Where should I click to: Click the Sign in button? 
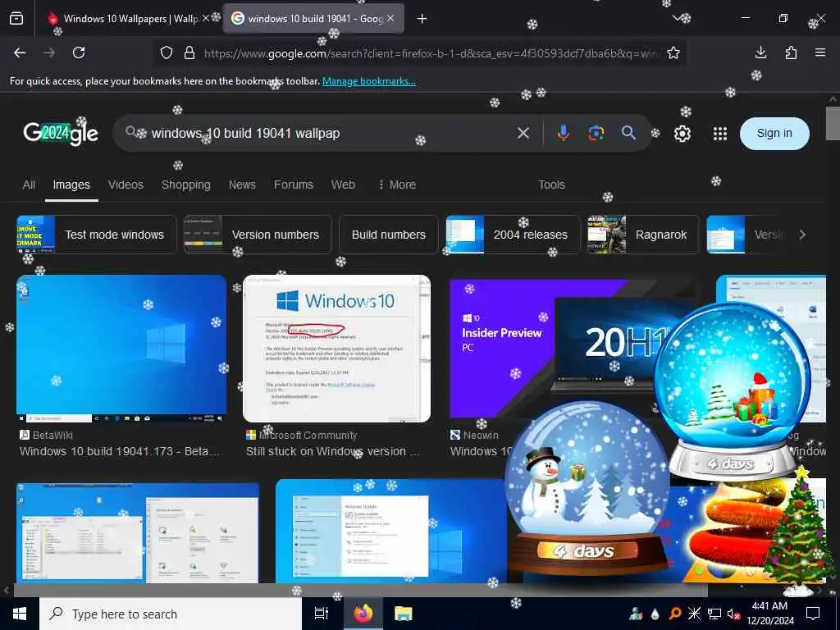point(774,134)
